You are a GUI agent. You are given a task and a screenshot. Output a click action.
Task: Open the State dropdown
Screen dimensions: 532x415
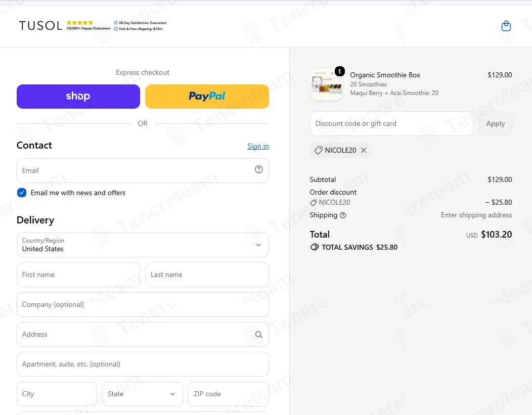coord(143,394)
